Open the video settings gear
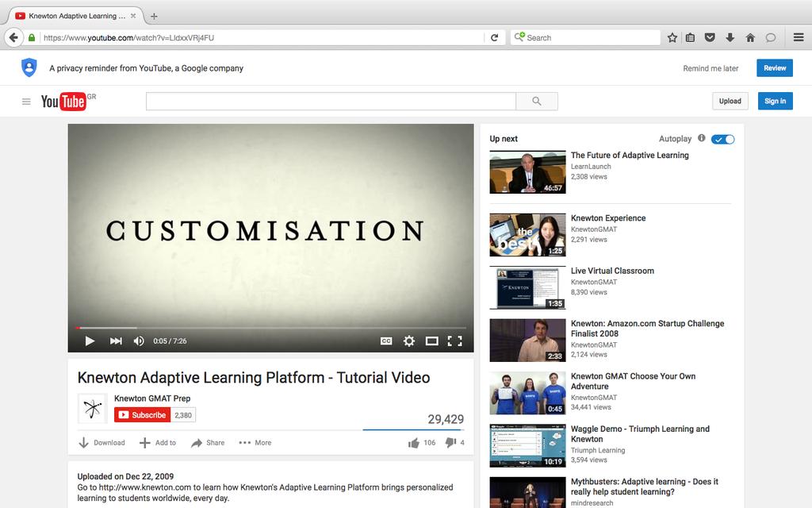Screen dimensions: 812x508 (x=409, y=341)
